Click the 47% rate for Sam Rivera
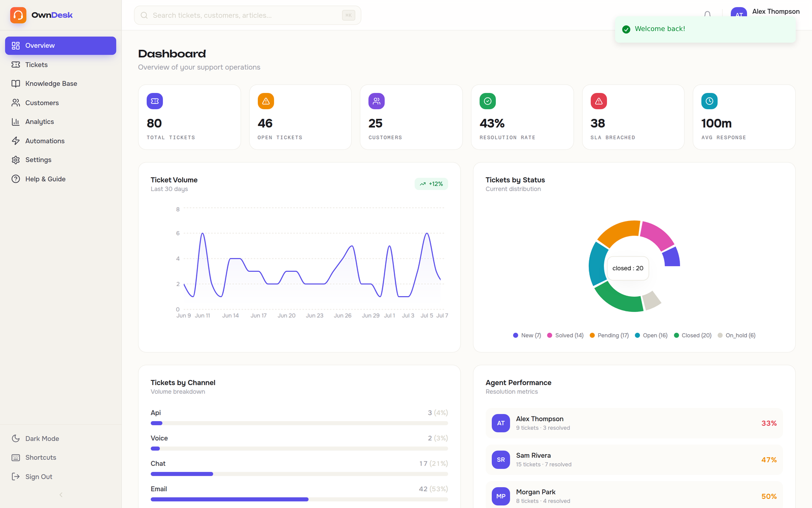 [769, 460]
